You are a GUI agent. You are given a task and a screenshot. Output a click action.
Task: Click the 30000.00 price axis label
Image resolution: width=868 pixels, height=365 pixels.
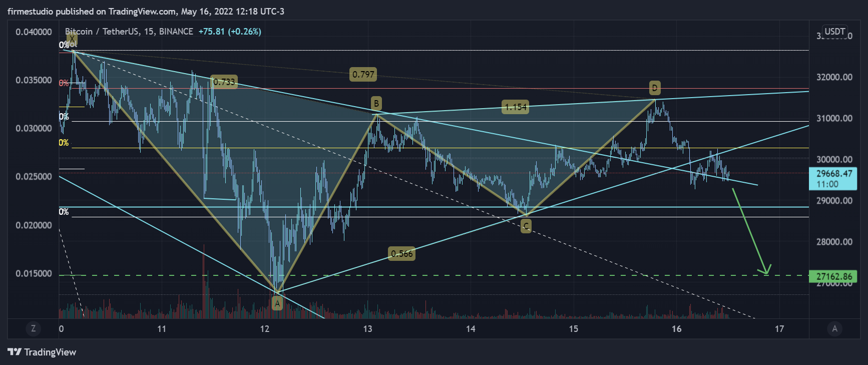834,160
